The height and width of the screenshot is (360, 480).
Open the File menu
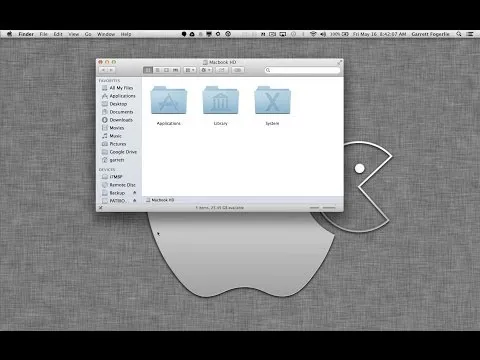43,34
